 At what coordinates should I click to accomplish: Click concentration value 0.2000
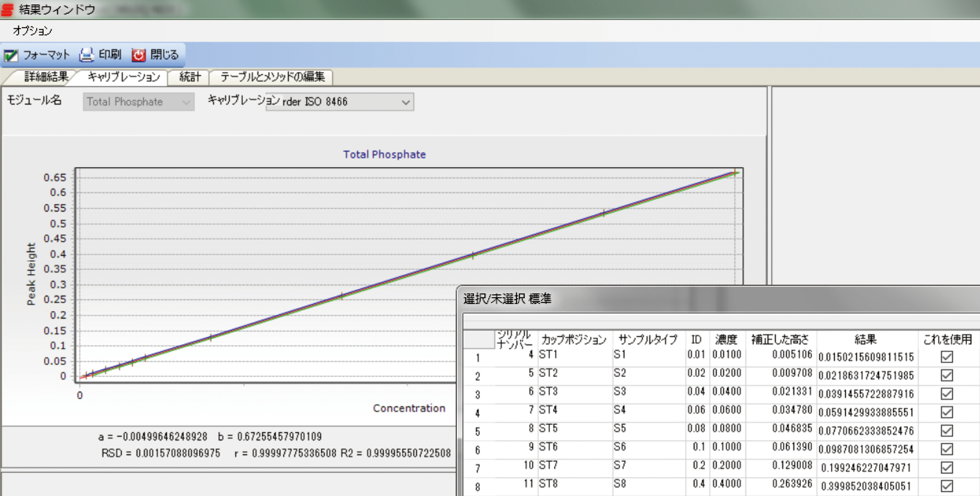[x=727, y=465]
